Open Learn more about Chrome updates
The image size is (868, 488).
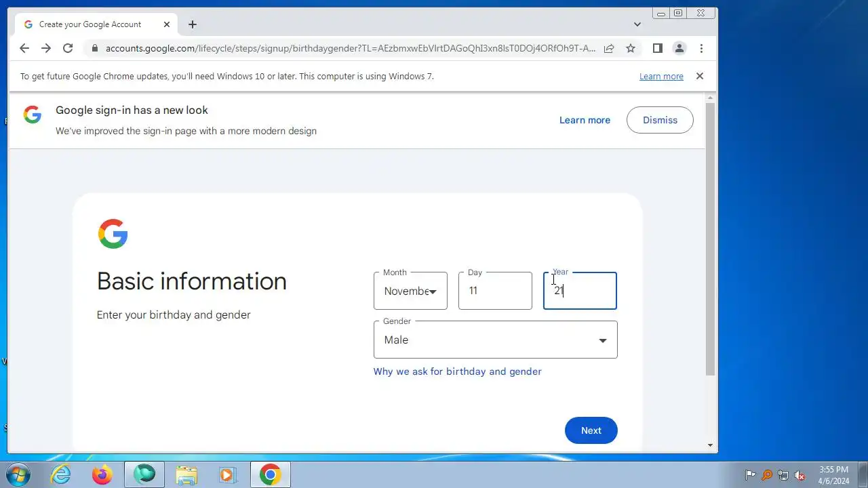point(661,77)
